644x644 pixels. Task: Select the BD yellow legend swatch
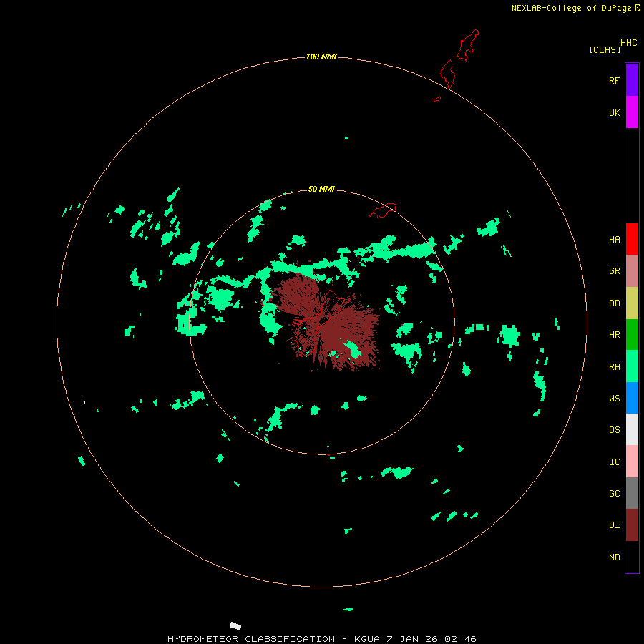[x=632, y=303]
